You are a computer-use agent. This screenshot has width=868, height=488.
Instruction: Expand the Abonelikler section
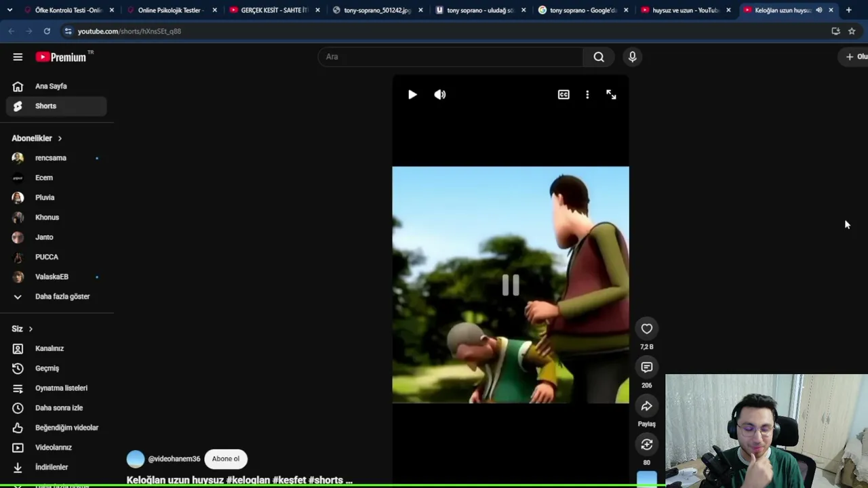coord(37,138)
